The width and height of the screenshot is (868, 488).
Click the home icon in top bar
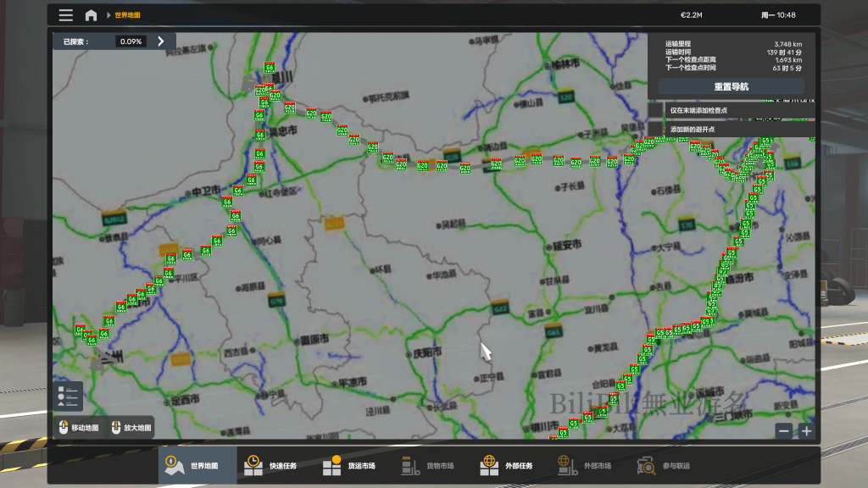pos(91,15)
